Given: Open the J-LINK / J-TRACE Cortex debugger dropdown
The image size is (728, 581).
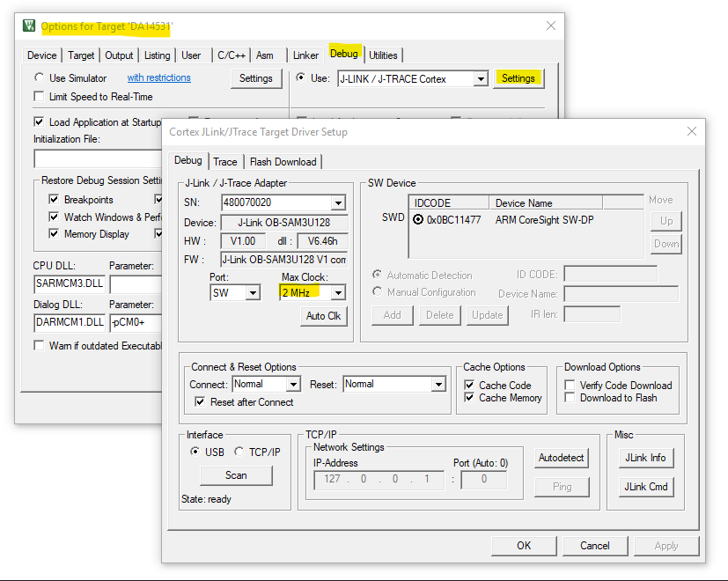Looking at the screenshot, I should click(481, 79).
